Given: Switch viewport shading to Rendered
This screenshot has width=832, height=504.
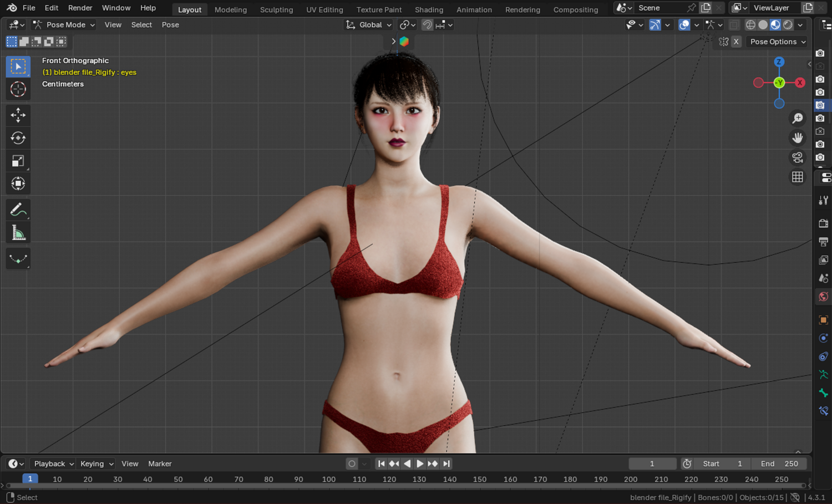Looking at the screenshot, I should click(x=788, y=25).
